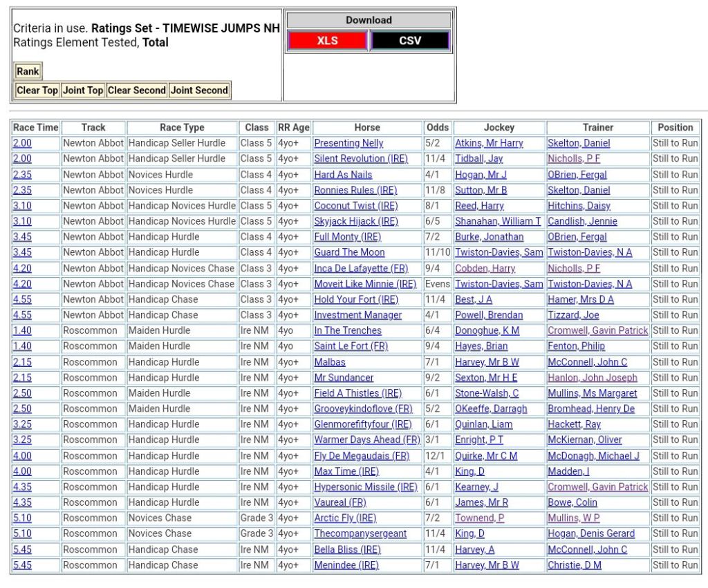
Task: Open the 3.45 Guard The Moon race time
Action: (22, 253)
